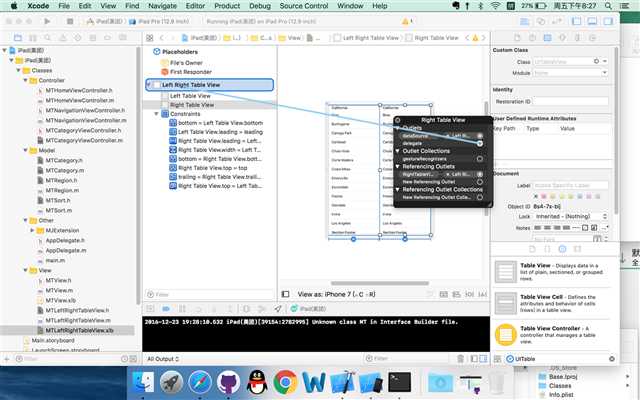
Task: Open the Project navigator folder icon
Action: pos(18,38)
